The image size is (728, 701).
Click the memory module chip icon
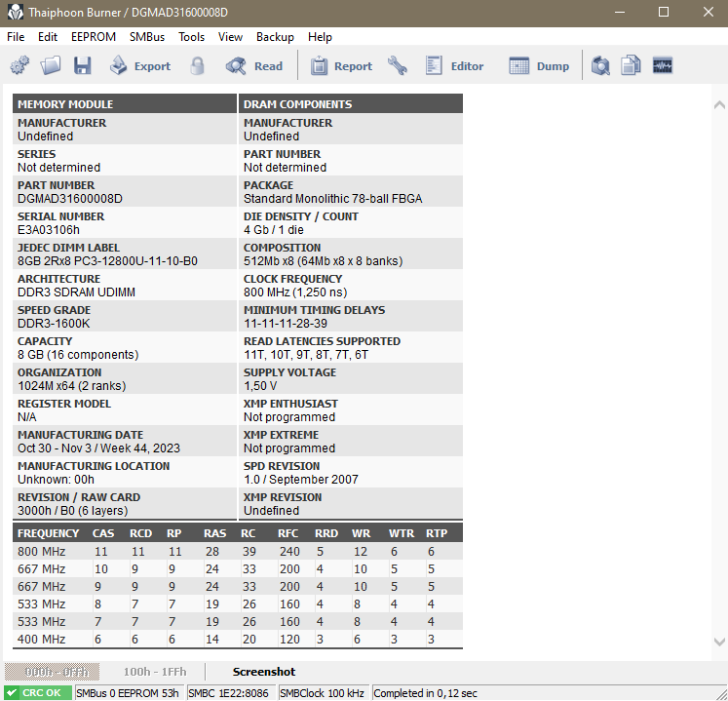pyautogui.click(x=663, y=65)
